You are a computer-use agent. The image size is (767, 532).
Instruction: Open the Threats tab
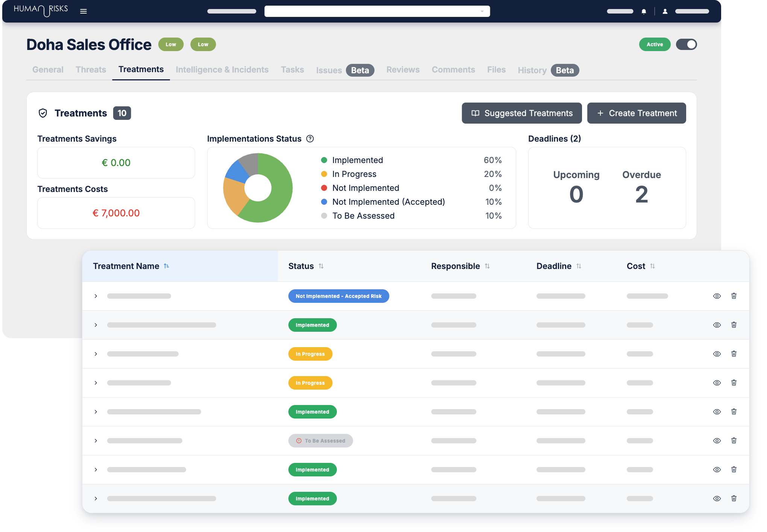91,70
